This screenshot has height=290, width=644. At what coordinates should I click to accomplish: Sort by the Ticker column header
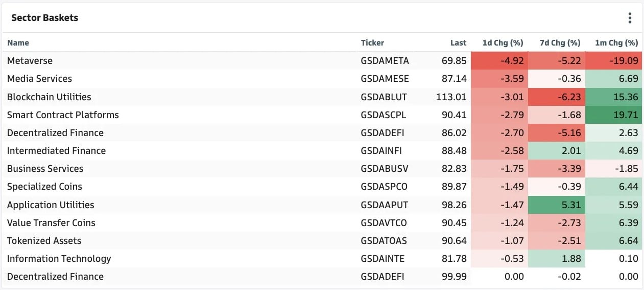click(372, 43)
